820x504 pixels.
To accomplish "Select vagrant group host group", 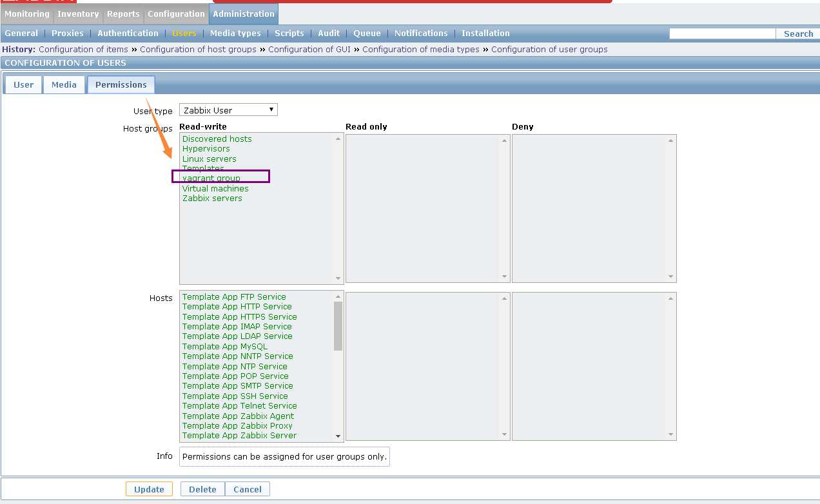I will tap(211, 179).
